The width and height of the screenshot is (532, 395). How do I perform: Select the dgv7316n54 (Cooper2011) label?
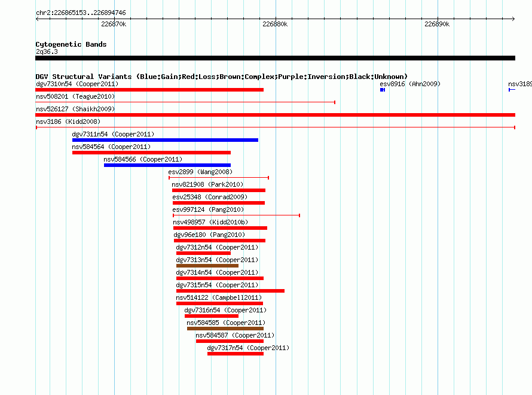click(x=225, y=310)
